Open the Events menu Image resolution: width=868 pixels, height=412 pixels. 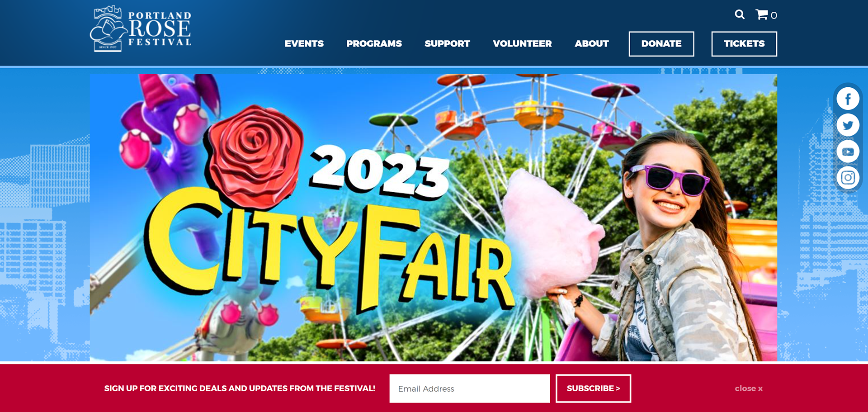pyautogui.click(x=304, y=44)
